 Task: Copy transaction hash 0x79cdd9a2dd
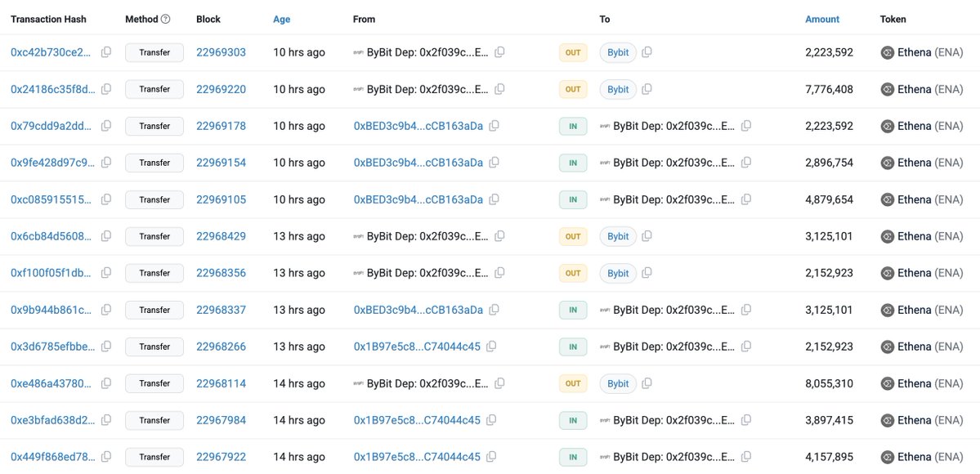click(106, 126)
